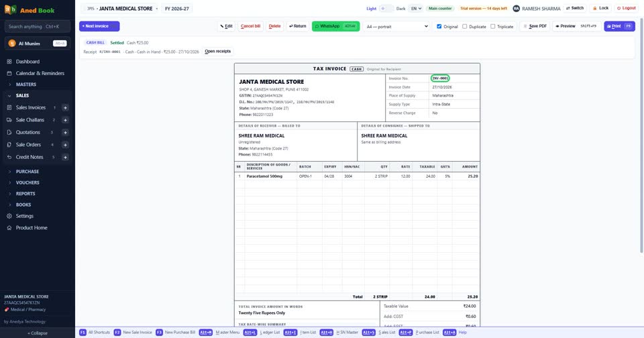Click the F1 All Shortcuts key badge

coord(83,332)
